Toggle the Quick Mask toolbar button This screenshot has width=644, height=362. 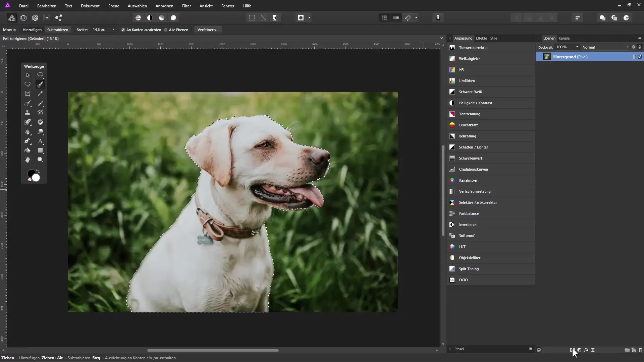coord(301,18)
